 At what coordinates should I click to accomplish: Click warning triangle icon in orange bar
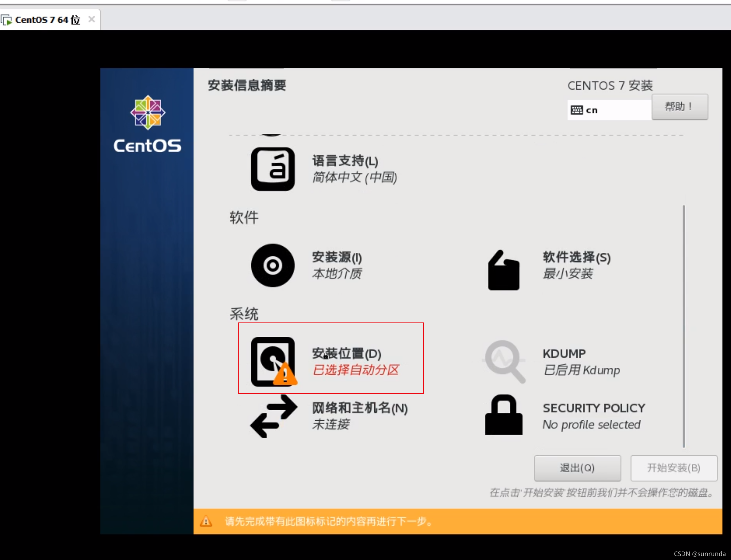coord(206,521)
